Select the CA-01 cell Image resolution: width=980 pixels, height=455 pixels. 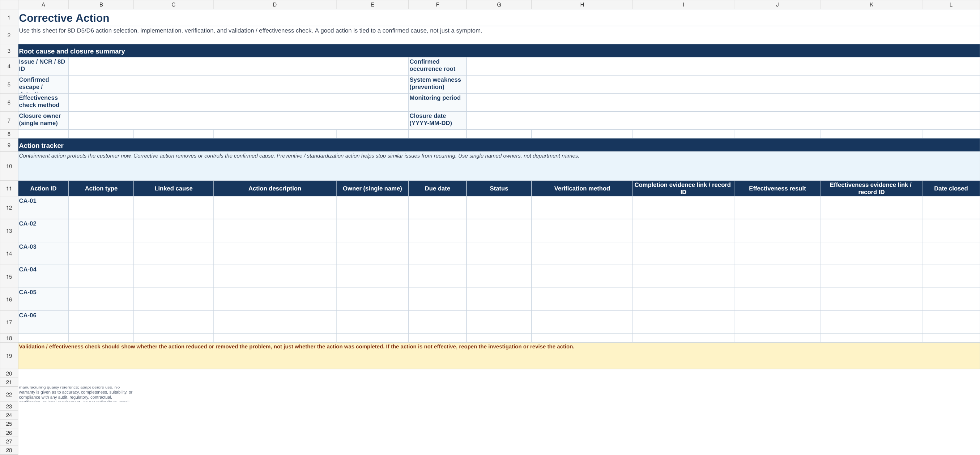43,207
